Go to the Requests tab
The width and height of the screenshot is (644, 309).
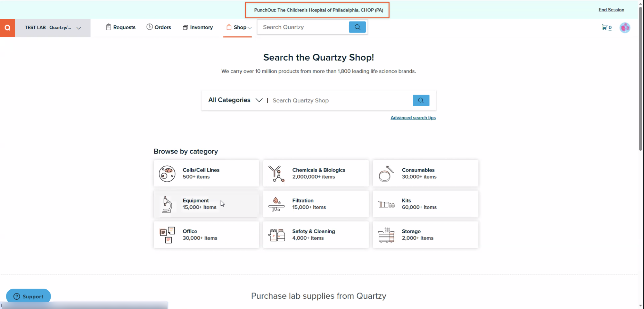coord(121,27)
